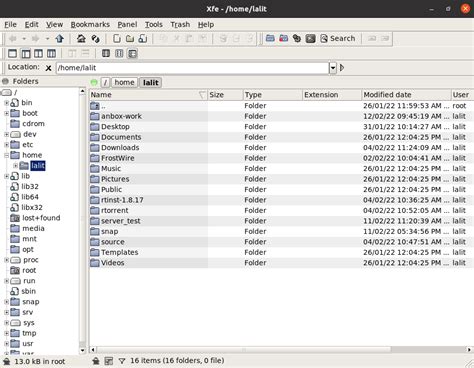Viewport: 474px width, 368px height.
Task: Switch the file list to big icons view
Action: [x=106, y=53]
